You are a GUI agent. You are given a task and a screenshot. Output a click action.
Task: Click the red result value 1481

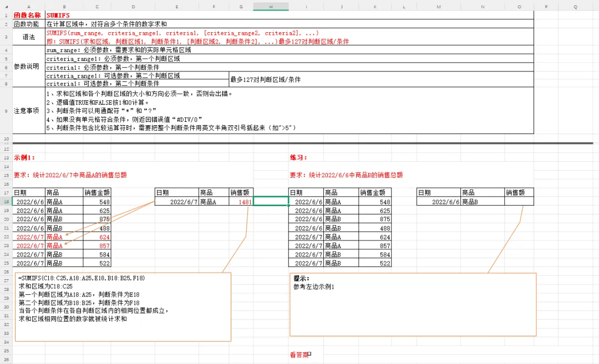[241, 202]
